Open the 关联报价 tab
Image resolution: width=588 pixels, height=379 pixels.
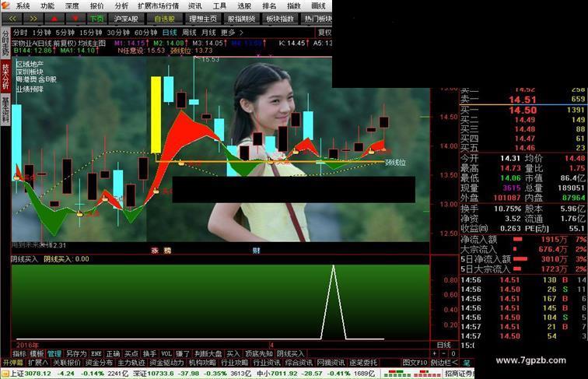point(67,363)
